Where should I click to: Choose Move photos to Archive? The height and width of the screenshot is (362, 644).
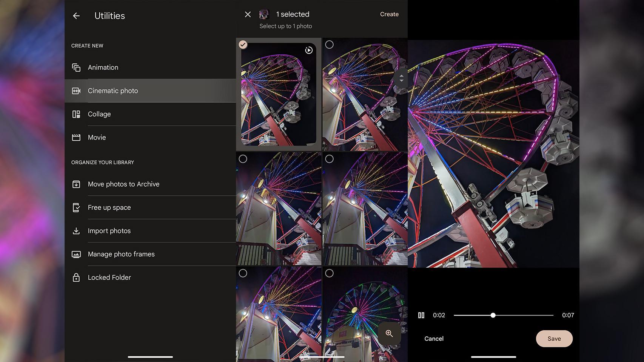coord(150,184)
